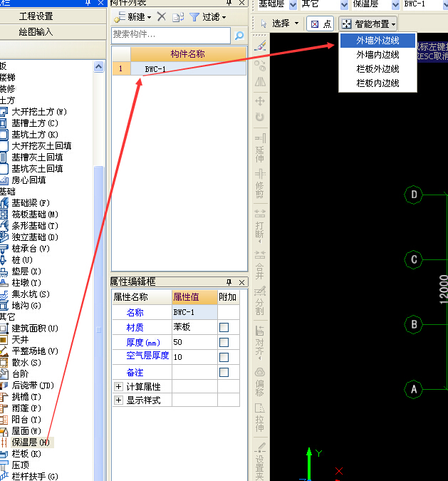The width and height of the screenshot is (448, 481).
Task: Select 台阶 tree item
Action: click(20, 373)
